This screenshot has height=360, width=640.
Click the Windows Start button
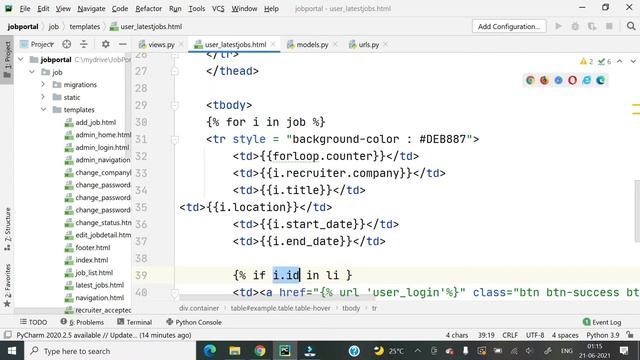pos(12,351)
